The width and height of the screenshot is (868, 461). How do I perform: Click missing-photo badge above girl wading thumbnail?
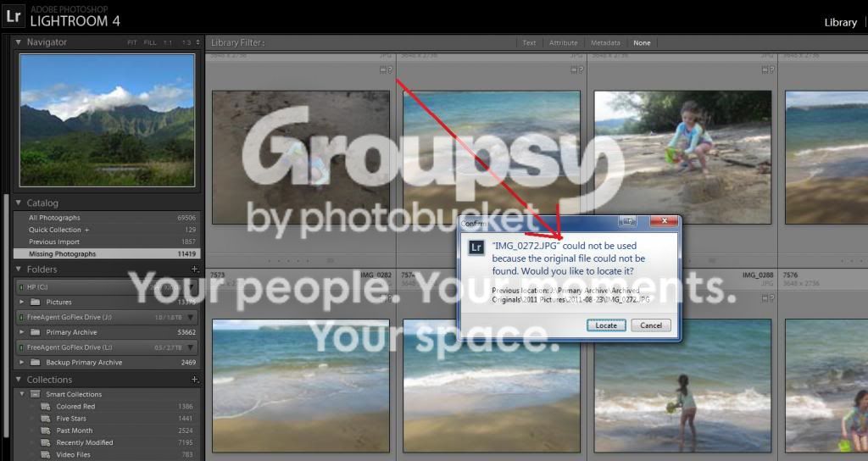pyautogui.click(x=768, y=298)
